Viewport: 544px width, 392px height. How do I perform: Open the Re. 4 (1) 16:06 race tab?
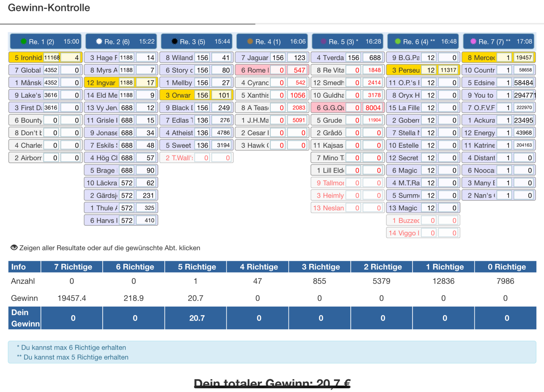[x=272, y=41]
